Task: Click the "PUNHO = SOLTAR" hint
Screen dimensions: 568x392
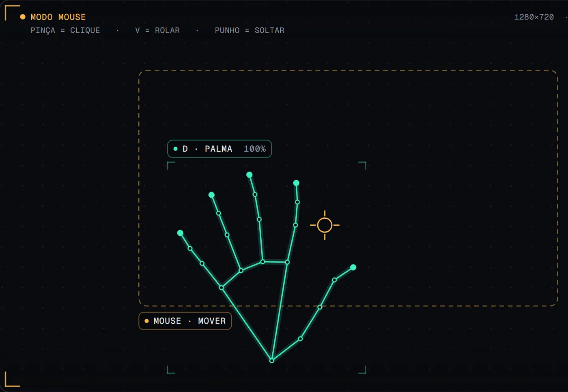Action: pyautogui.click(x=250, y=30)
